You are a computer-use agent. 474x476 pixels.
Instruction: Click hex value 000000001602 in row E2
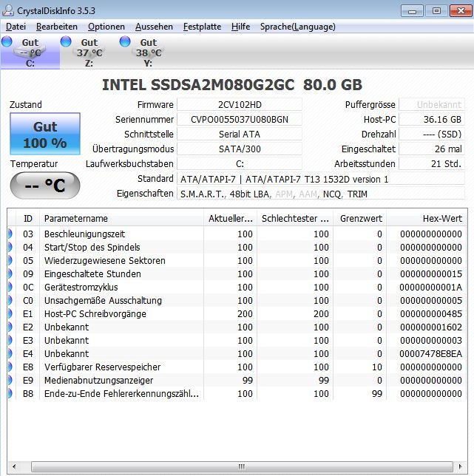pos(430,327)
